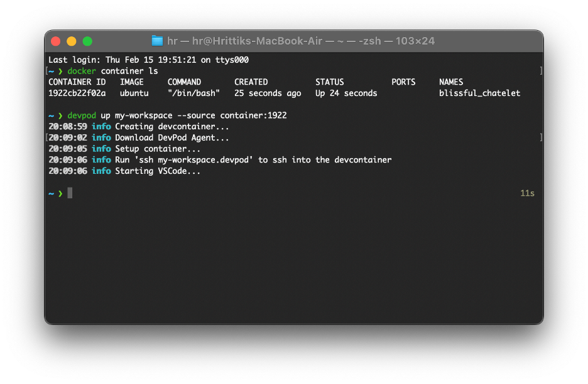Screen dimensions: 588x384
Task: Click the 'devpod' command word
Action: tap(82, 115)
